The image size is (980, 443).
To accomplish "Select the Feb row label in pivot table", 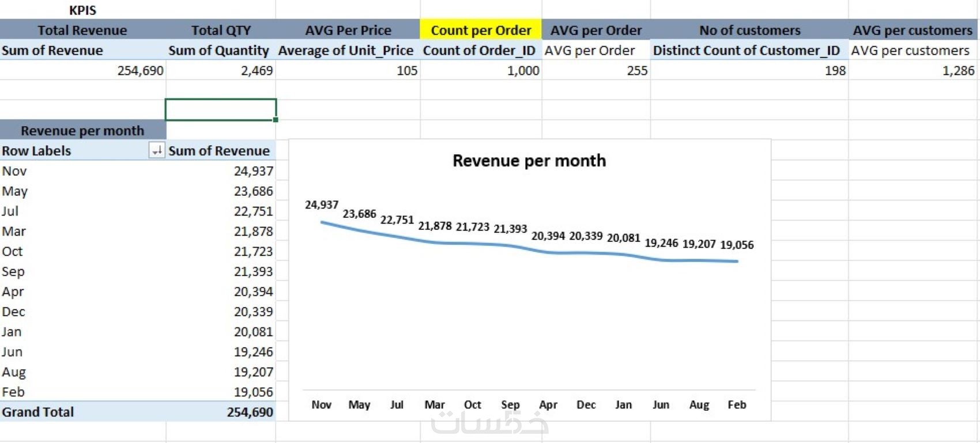I will tap(13, 392).
